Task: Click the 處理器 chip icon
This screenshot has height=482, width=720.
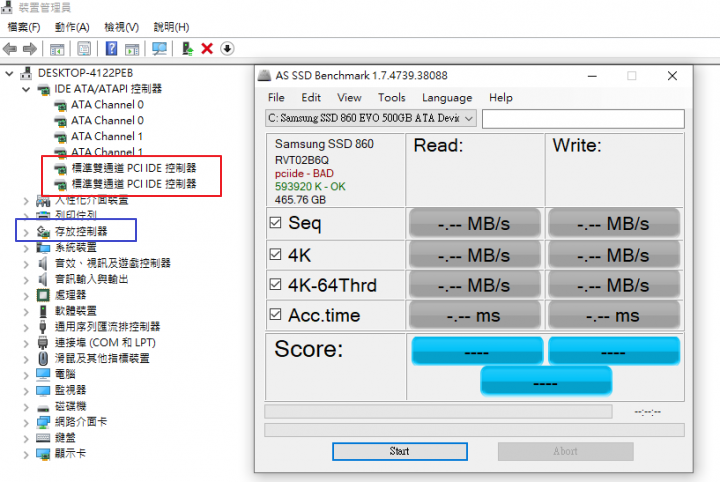Action: [x=43, y=295]
